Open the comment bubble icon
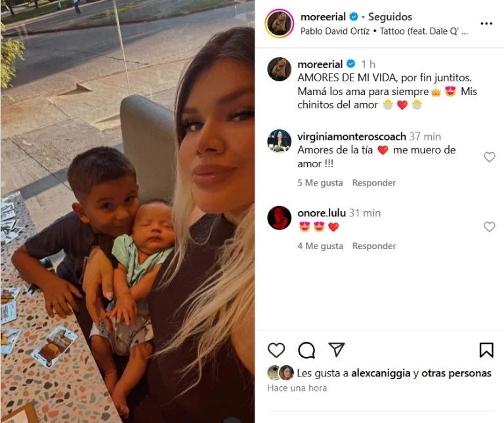Viewport: 504px width, 423px height. coord(306,350)
